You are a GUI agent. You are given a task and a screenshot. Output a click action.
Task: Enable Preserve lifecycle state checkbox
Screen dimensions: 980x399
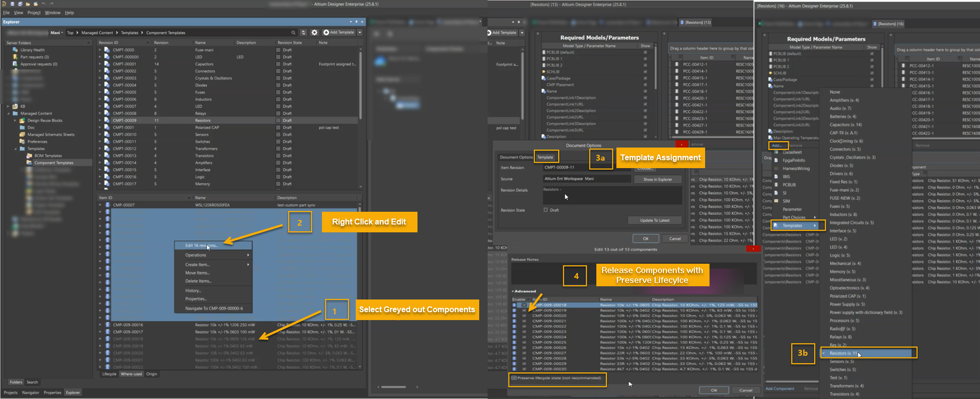pos(514,378)
